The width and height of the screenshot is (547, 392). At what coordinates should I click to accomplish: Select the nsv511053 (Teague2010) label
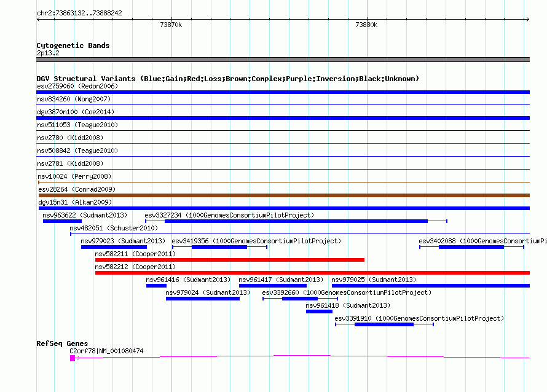point(77,125)
